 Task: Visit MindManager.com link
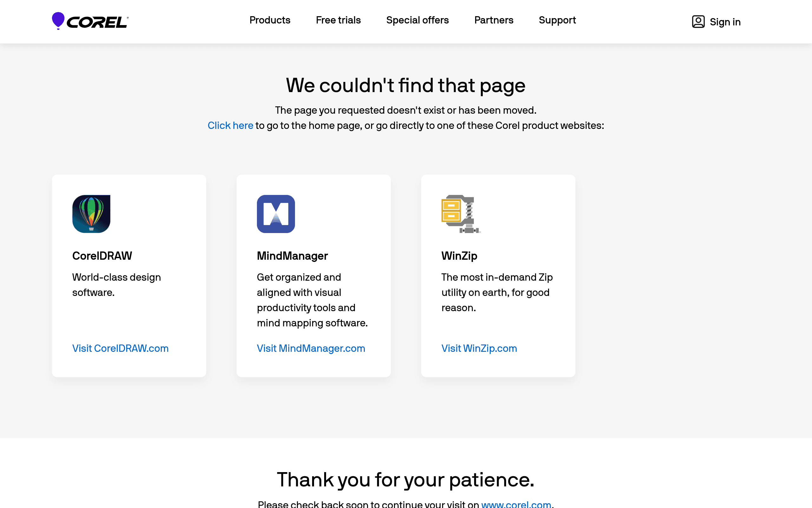[311, 348]
